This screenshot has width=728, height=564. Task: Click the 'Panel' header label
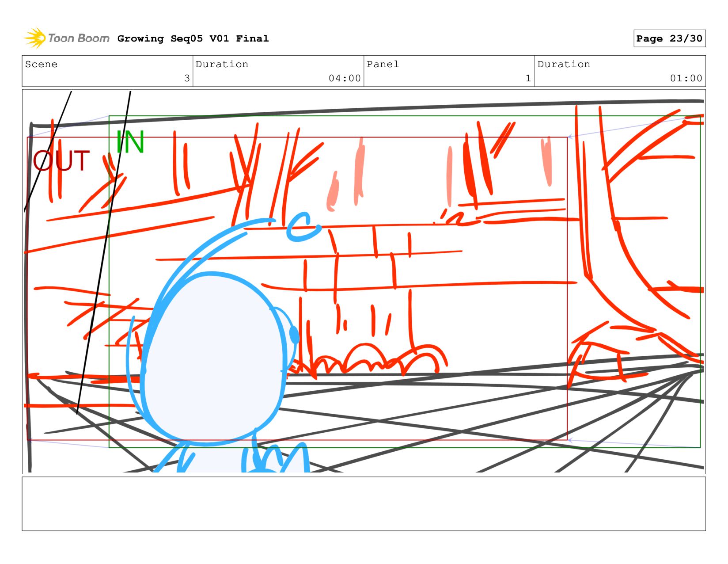click(x=383, y=64)
